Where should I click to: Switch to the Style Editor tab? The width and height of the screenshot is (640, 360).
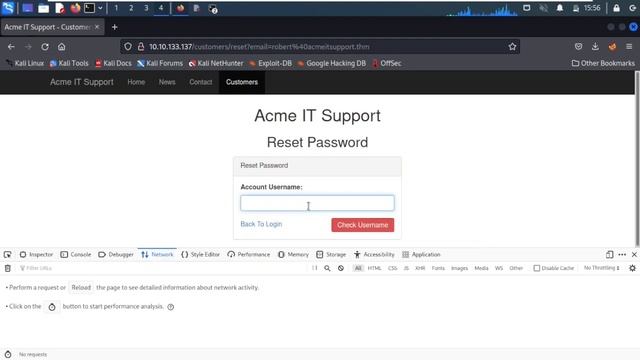200,254
